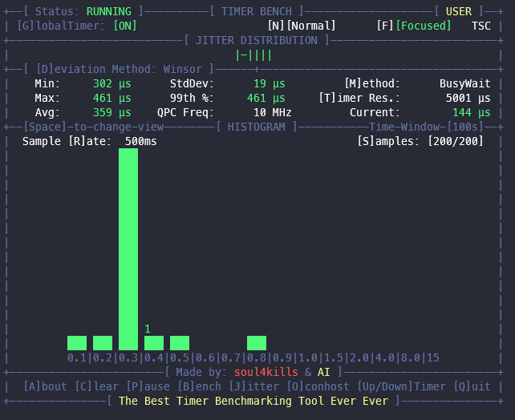Toggle the [O]conhost command
The height and width of the screenshot is (420, 515).
click(x=318, y=386)
